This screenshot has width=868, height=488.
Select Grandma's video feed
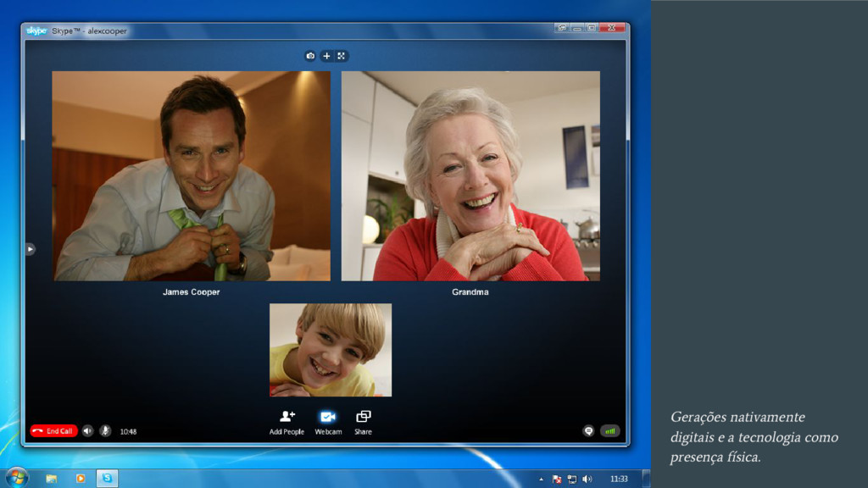(470, 176)
